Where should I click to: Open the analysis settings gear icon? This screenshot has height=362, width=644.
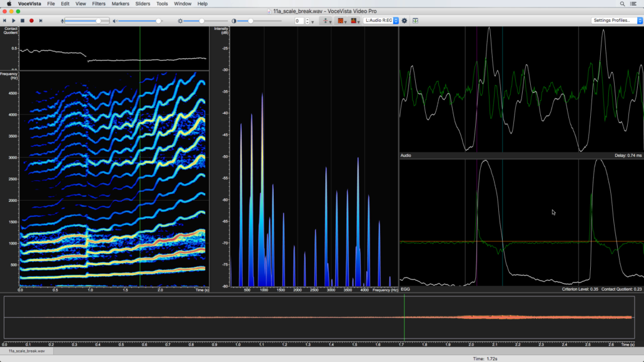coord(404,21)
